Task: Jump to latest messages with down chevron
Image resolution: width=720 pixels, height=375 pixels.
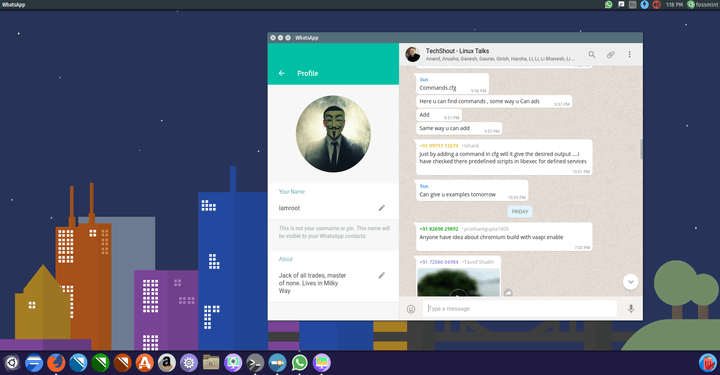Action: point(630,282)
